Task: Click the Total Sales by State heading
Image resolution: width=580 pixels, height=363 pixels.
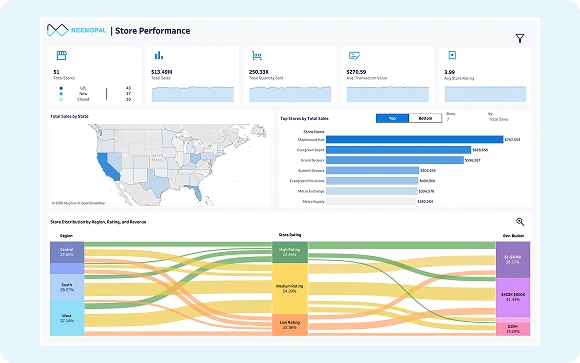Action: 69,116
